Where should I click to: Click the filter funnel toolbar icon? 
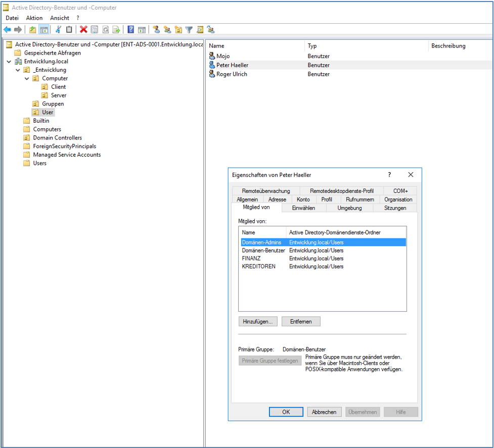click(x=189, y=30)
